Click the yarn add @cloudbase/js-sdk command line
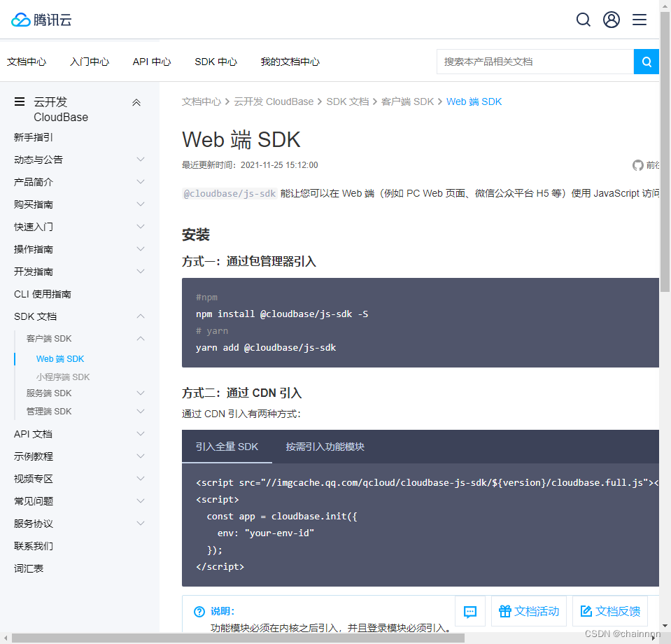The image size is (671, 644). pos(266,347)
